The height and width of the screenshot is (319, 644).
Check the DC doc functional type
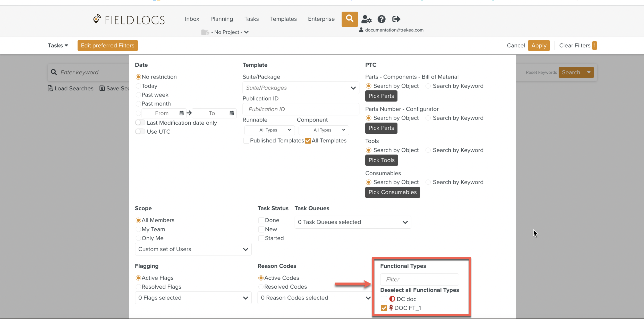pyautogui.click(x=384, y=299)
